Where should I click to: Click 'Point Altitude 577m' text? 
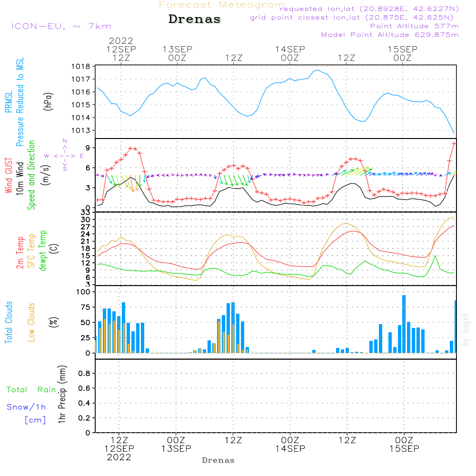coord(415,26)
